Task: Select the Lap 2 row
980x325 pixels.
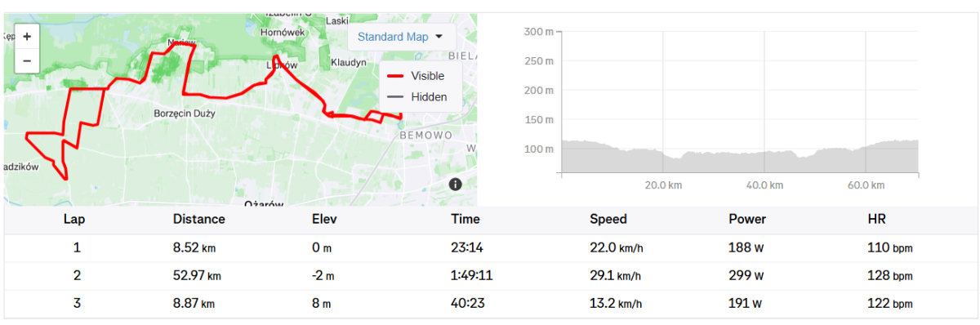Action: [x=490, y=276]
